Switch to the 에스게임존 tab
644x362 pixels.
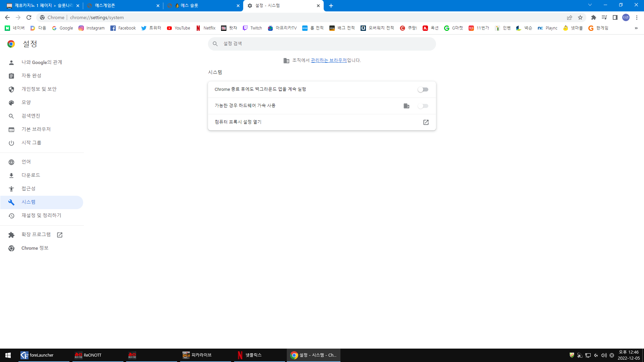(123, 6)
